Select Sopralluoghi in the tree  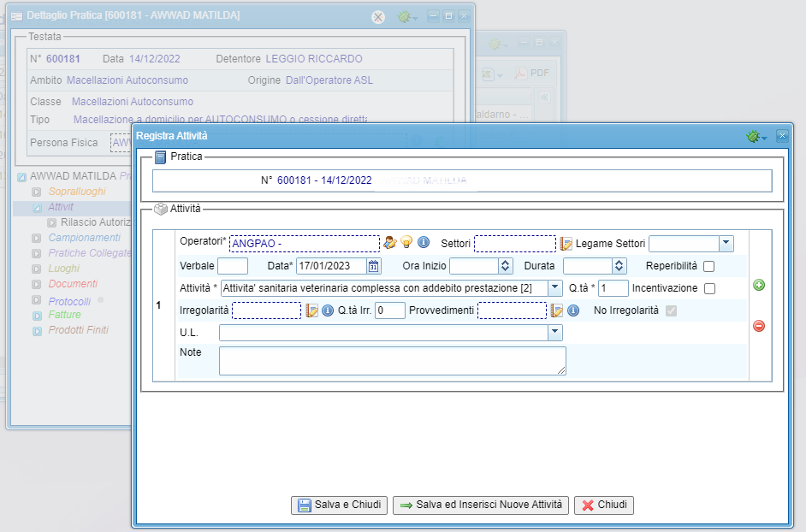pyautogui.click(x=77, y=192)
